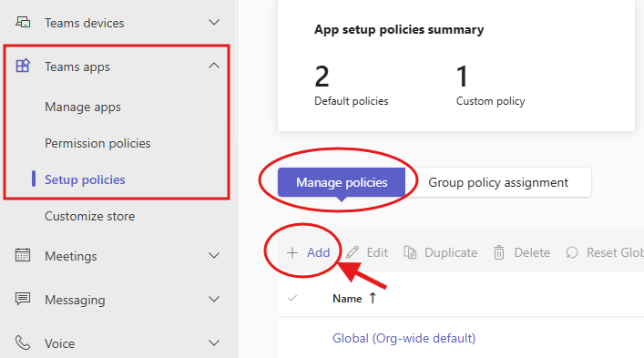Open Manage apps in sidebar
Image resolution: width=644 pixels, height=358 pixels.
[83, 107]
